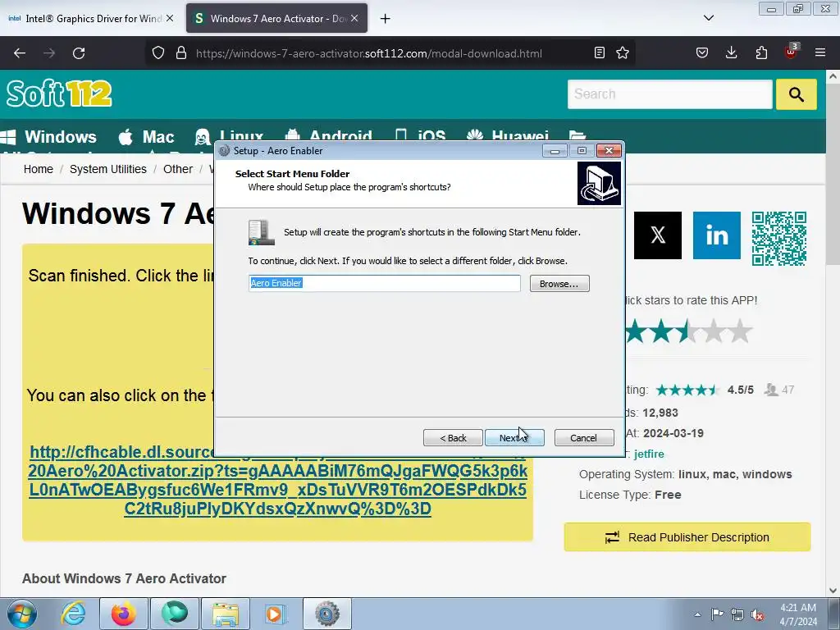Viewport: 840px width, 630px height.
Task: Open muted volume tray icon
Action: point(757,615)
